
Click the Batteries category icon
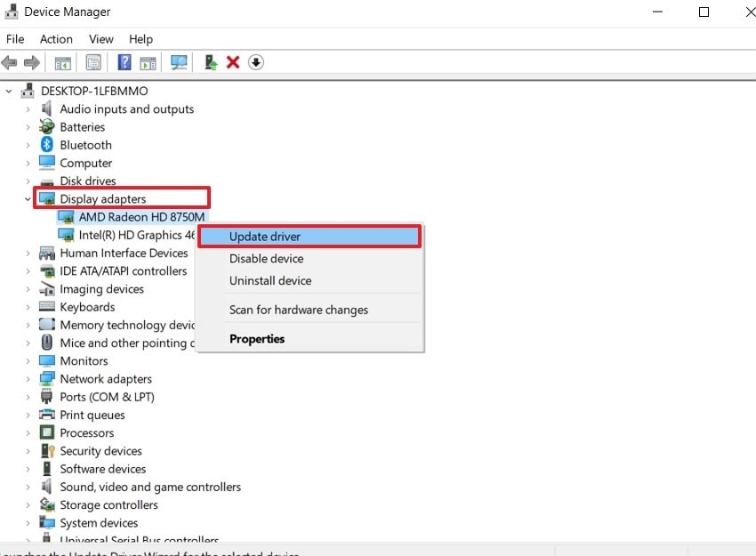tap(47, 127)
